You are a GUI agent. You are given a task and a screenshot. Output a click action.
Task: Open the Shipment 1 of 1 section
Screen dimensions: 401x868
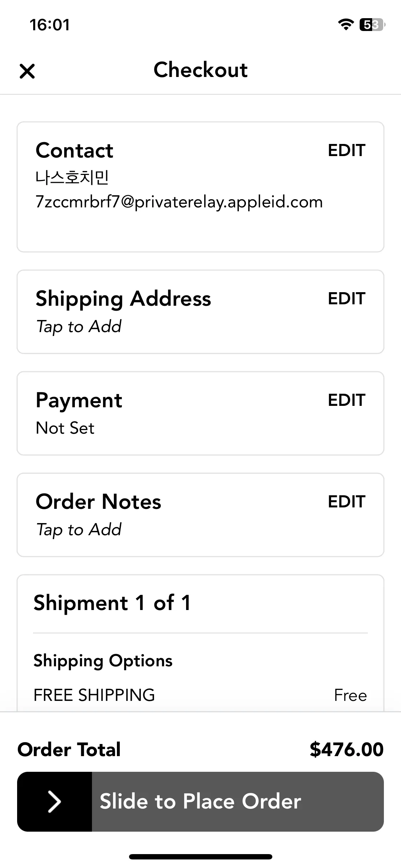coord(112,603)
